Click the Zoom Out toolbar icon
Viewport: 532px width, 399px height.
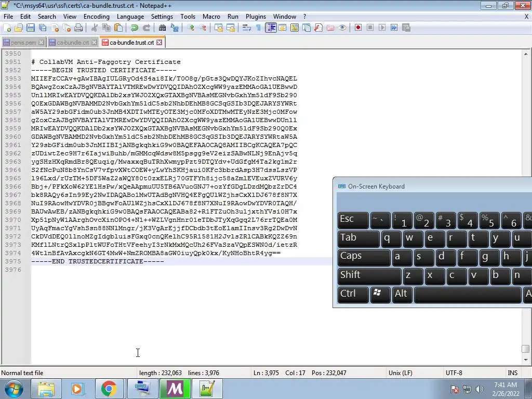[203, 28]
